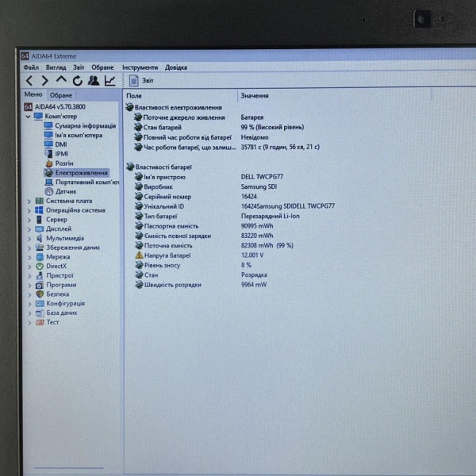Click the up-level arrow toolbar icon
The image size is (476, 476).
[61, 80]
